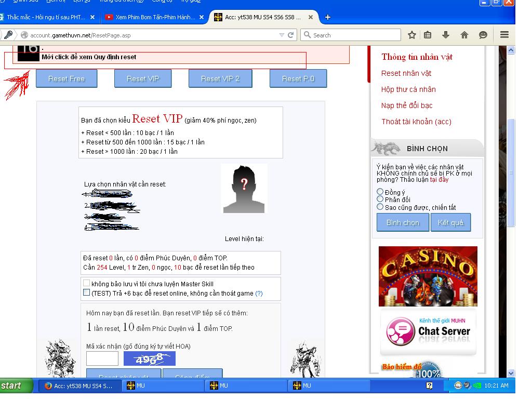
Task: Submit the poll with Bình chọn button
Action: [403, 222]
